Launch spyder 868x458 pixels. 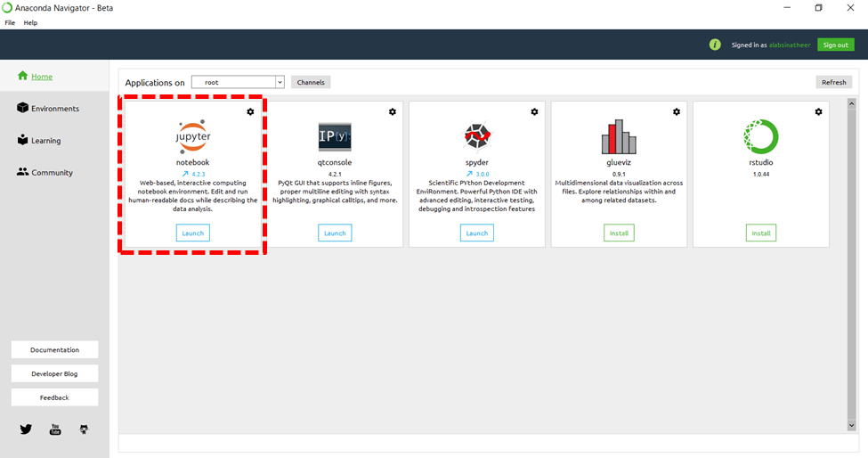(477, 233)
